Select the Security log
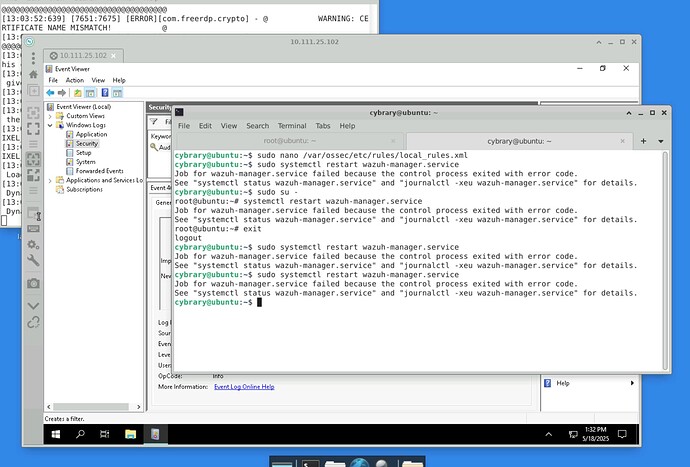The height and width of the screenshot is (467, 690). click(x=86, y=143)
